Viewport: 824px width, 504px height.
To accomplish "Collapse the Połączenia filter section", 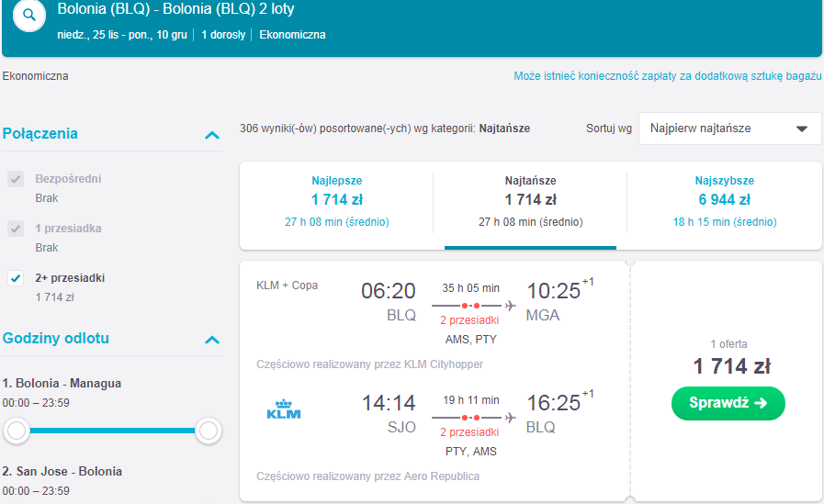I will 212,135.
